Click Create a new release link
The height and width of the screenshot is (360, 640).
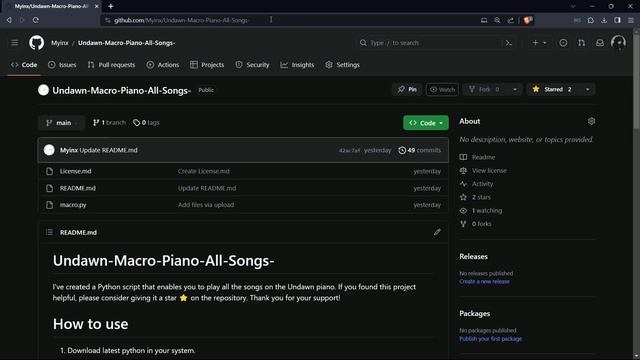[x=484, y=282]
